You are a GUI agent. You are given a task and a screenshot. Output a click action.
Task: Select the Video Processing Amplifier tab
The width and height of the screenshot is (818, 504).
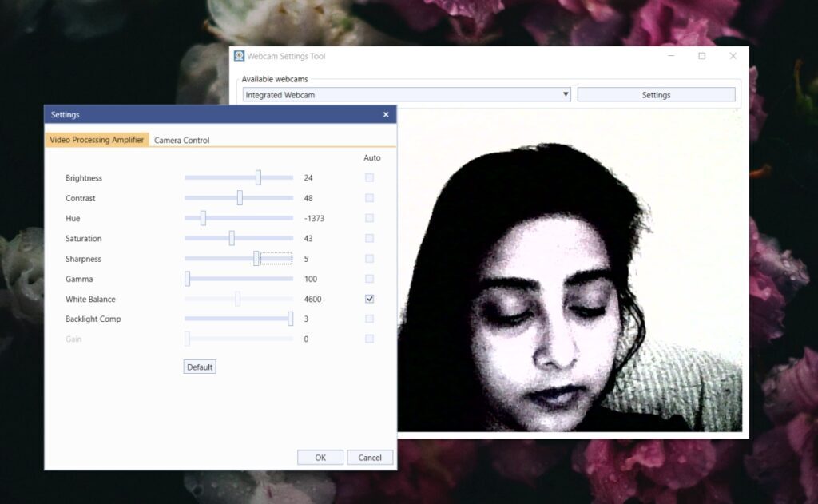[x=97, y=139]
